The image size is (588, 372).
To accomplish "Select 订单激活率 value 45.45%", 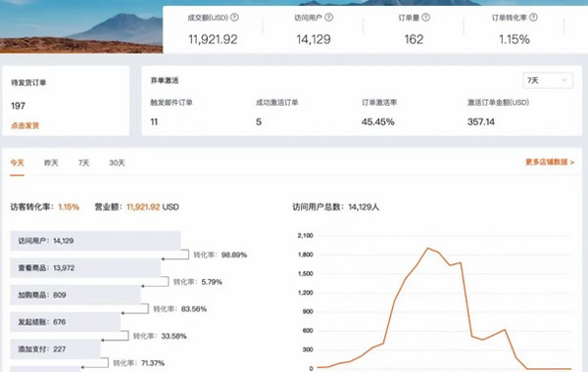I will (x=378, y=121).
